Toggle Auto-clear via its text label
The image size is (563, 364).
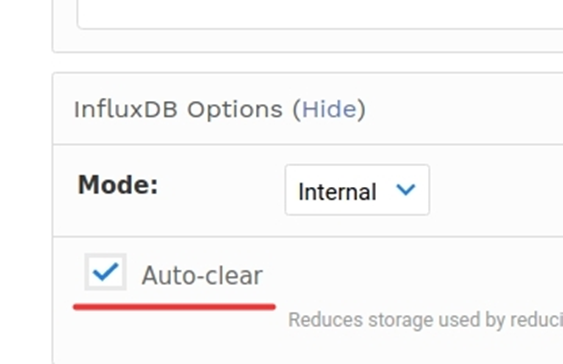click(x=202, y=276)
